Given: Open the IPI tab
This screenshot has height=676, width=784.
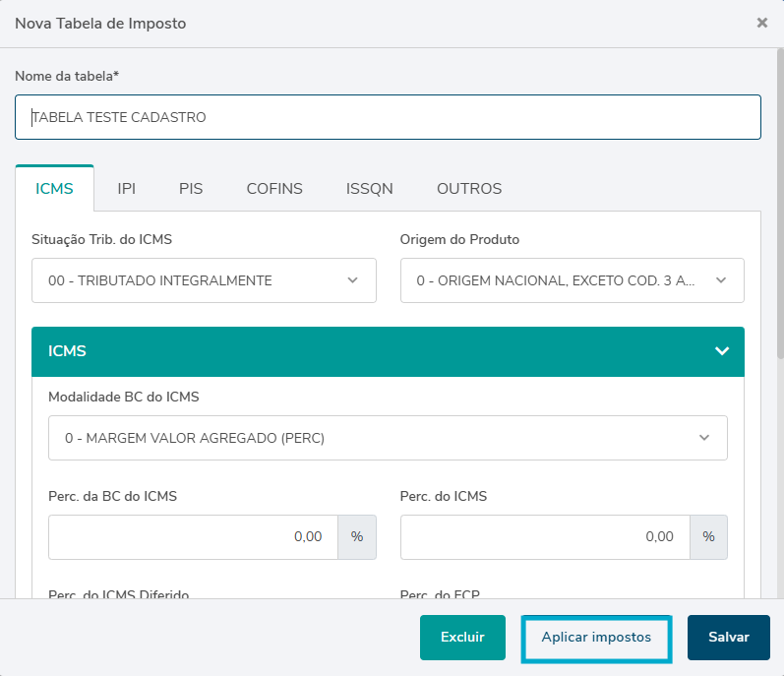Looking at the screenshot, I should click(x=126, y=189).
